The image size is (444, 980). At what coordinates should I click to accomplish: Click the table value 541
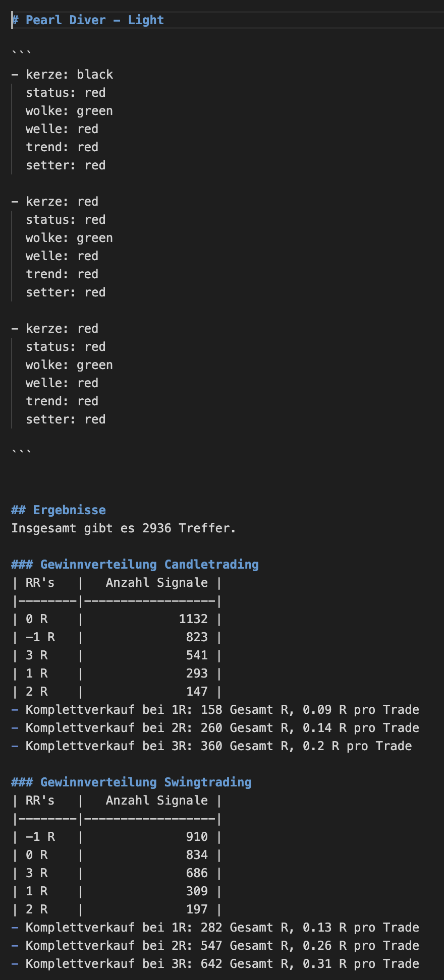click(197, 655)
